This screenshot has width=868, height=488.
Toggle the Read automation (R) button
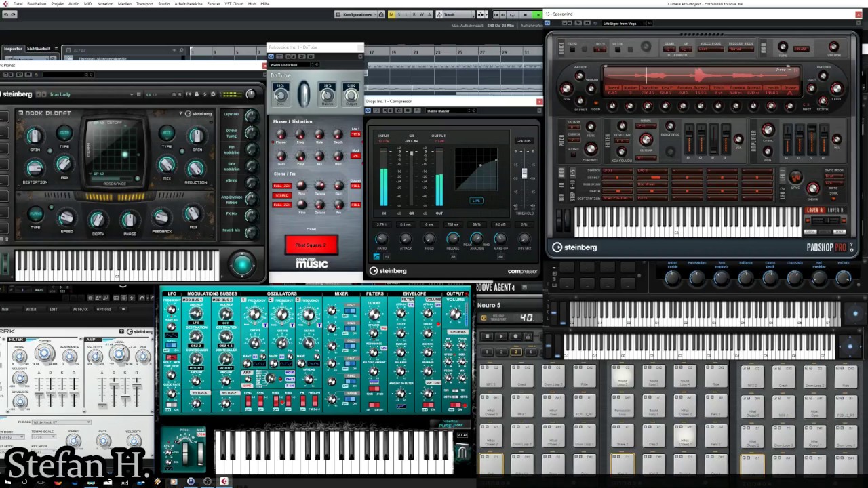coord(414,14)
